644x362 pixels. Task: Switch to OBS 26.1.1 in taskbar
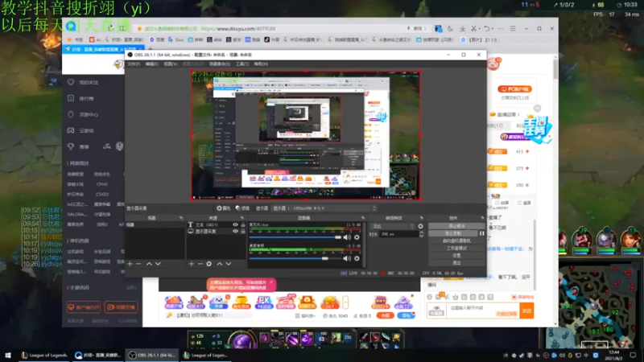point(151,356)
